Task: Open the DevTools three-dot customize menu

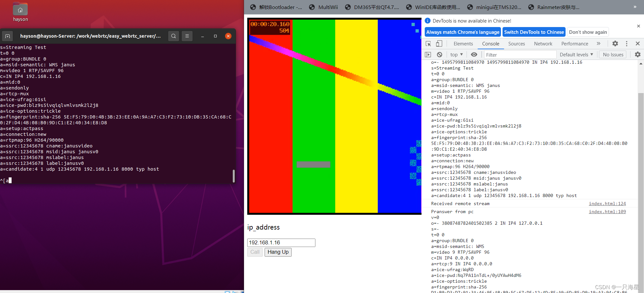Action: [626, 43]
